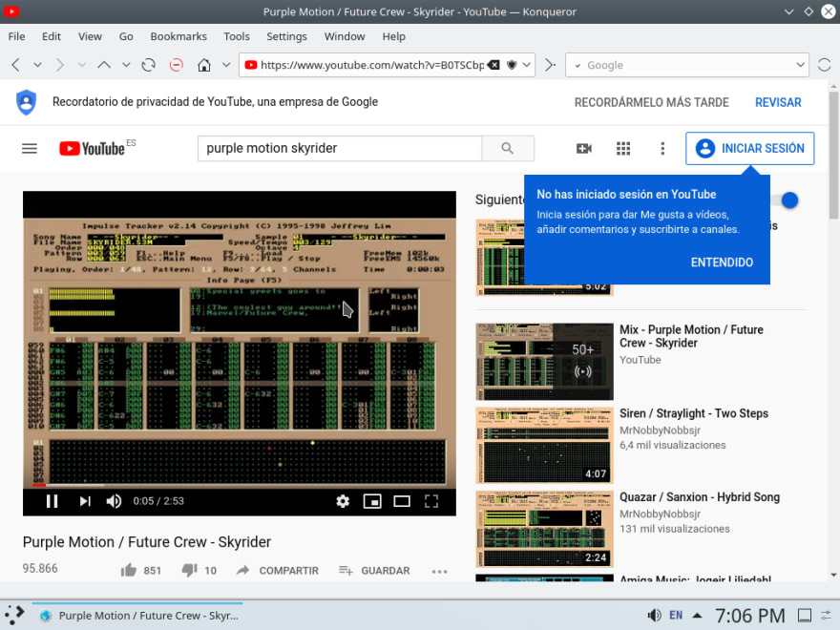840x630 pixels.
Task: Click GUARDAR to save video
Action: point(374,571)
